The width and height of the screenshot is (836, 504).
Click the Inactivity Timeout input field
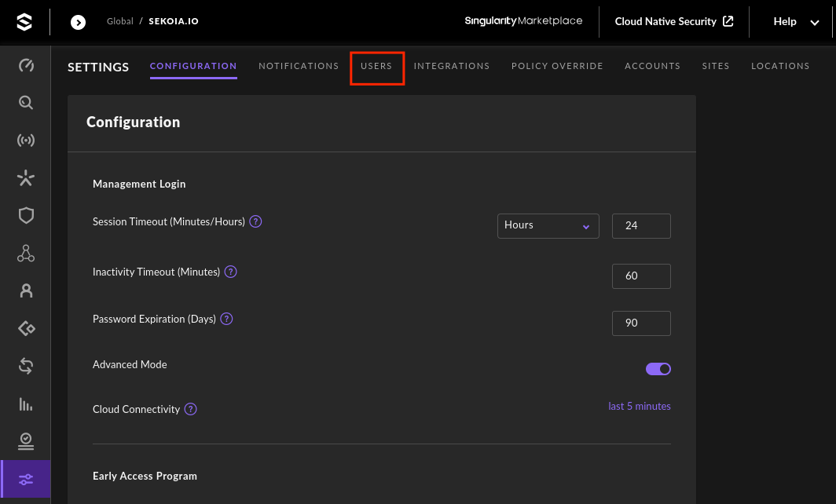[640, 276]
